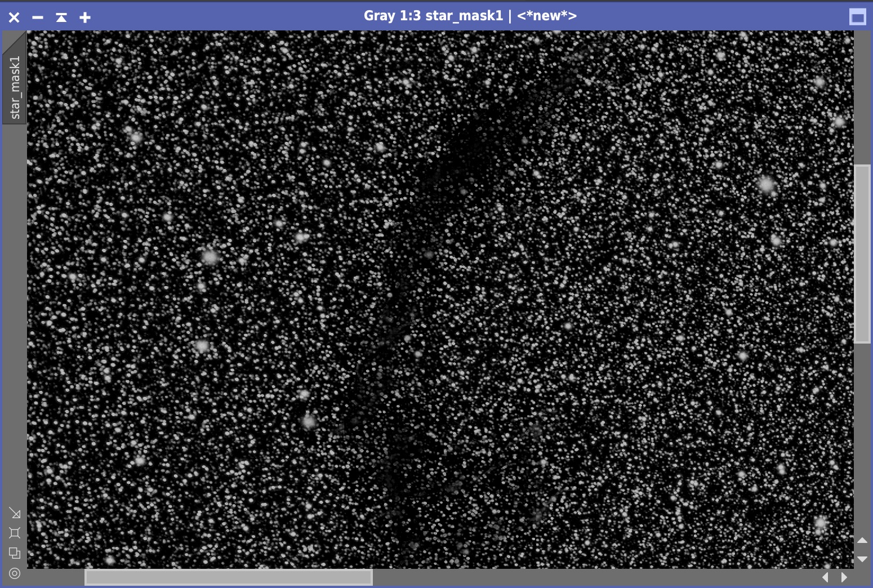Click the square zoom-to-fit icon with corner lines
The height and width of the screenshot is (588, 873).
(x=15, y=533)
